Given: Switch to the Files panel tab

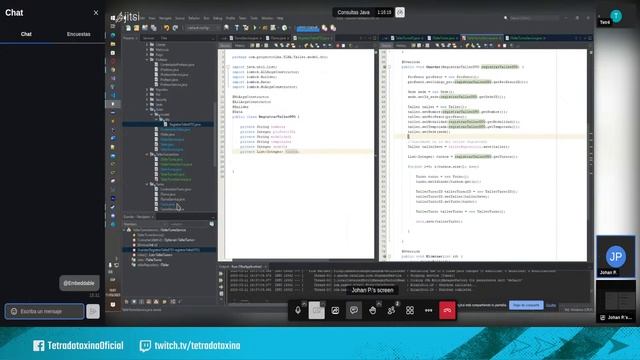Looking at the screenshot, I should coord(164,38).
